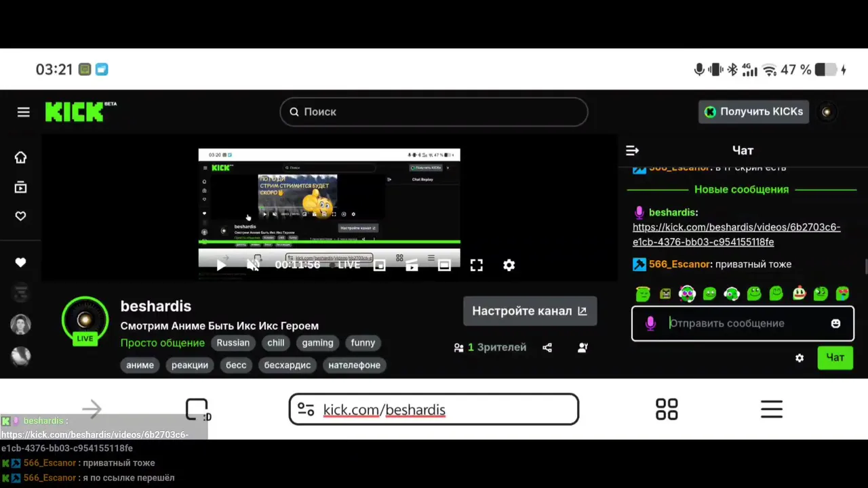
Task: Unmute the stream volume
Action: (x=253, y=265)
